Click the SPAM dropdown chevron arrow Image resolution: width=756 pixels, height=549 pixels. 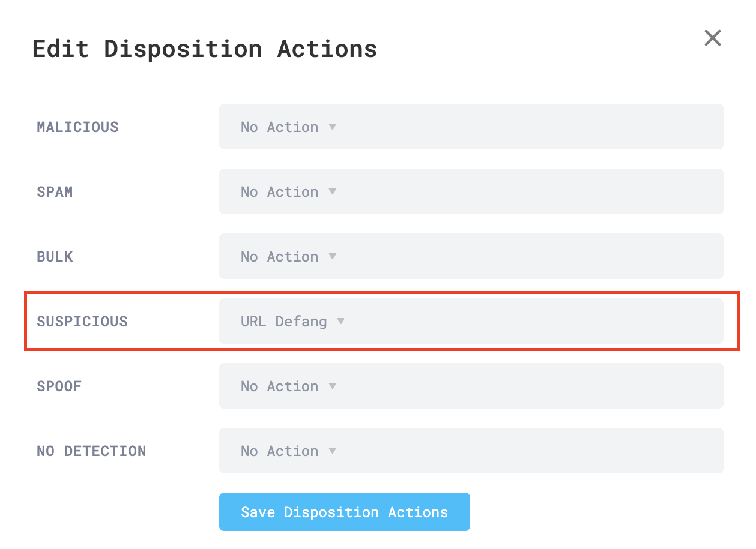(333, 191)
